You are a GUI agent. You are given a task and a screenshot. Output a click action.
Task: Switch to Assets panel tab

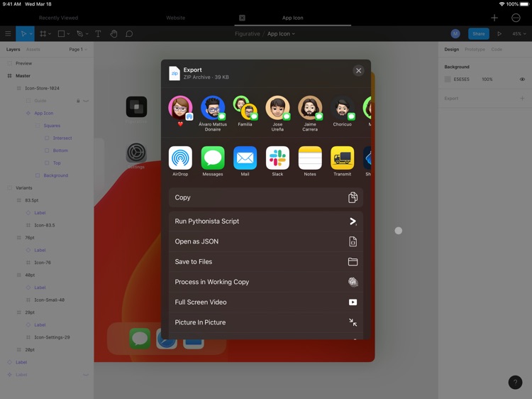(33, 49)
